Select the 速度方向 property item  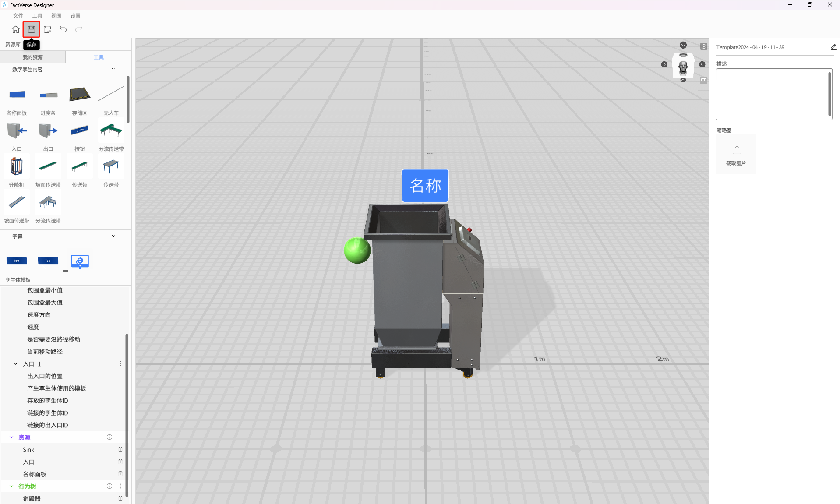pos(39,315)
